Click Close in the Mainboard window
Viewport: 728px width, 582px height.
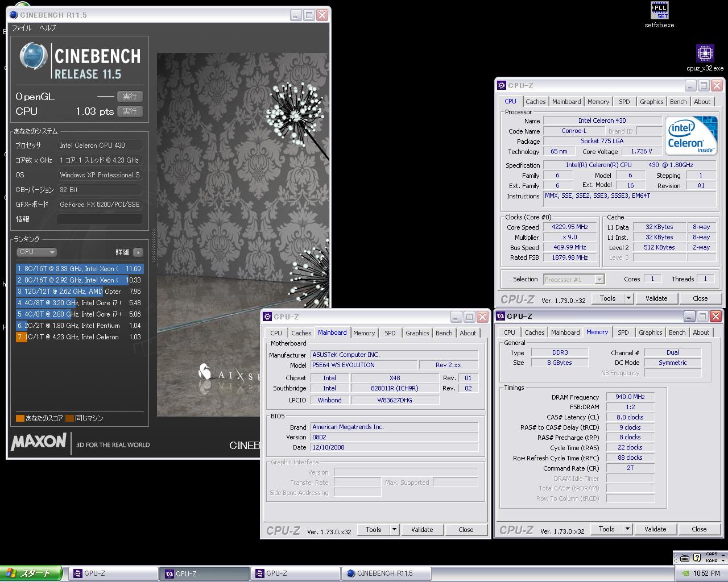[466, 530]
